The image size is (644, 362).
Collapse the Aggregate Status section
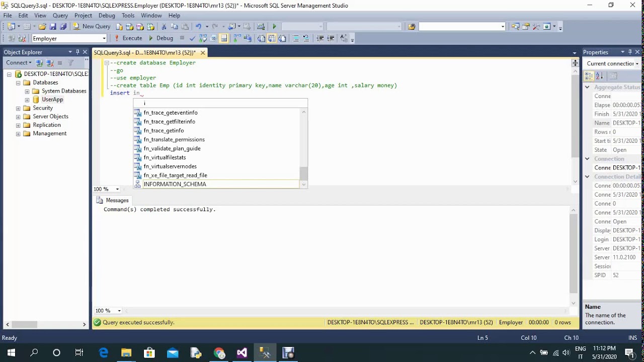point(587,87)
